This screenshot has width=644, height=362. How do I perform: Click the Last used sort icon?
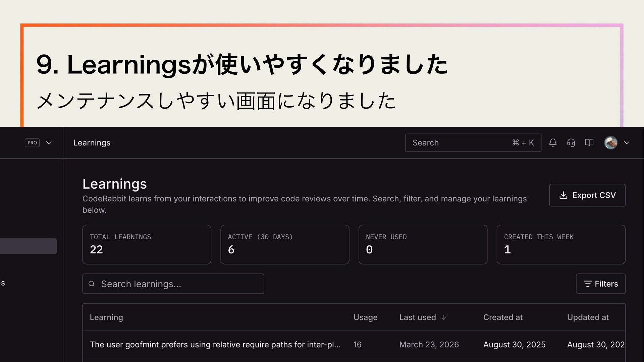[445, 317]
